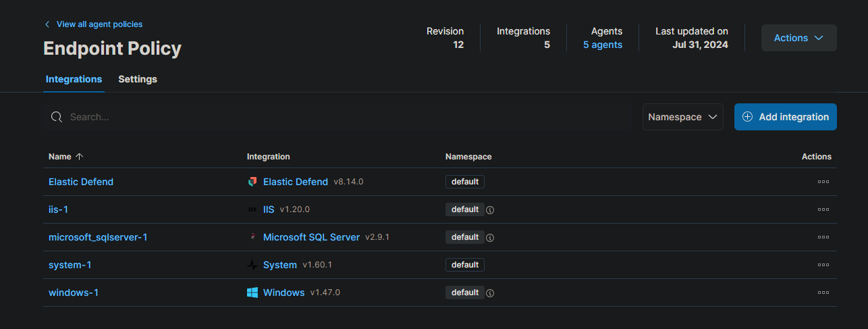Click the Windows integration link
The height and width of the screenshot is (329, 868).
click(x=283, y=293)
